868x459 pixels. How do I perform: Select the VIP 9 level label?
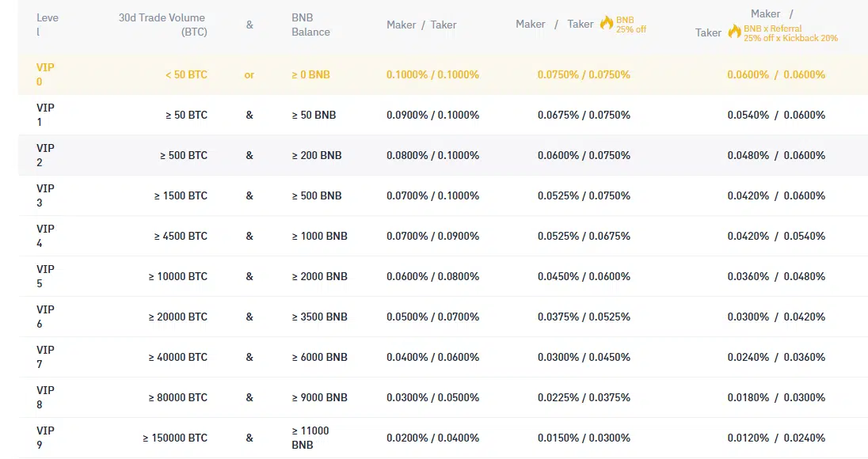[45, 438]
